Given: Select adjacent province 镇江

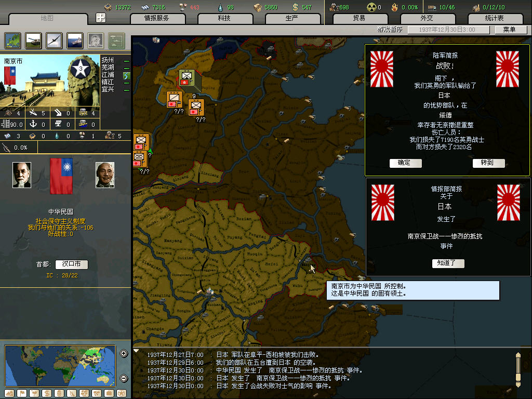Looking at the screenshot, I should coord(108,82).
